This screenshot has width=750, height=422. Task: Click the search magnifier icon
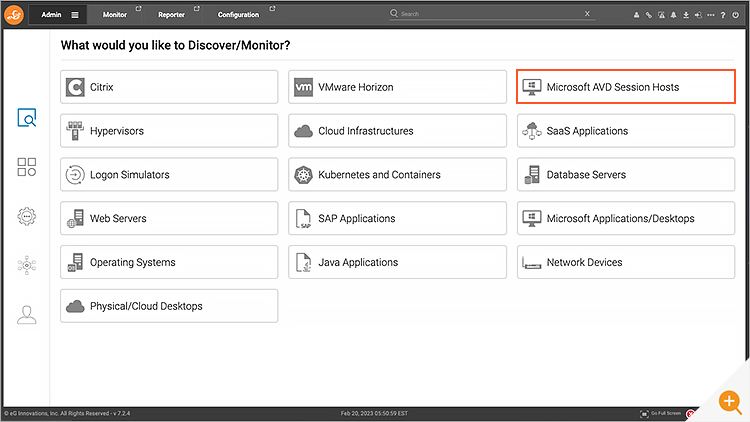click(x=394, y=13)
